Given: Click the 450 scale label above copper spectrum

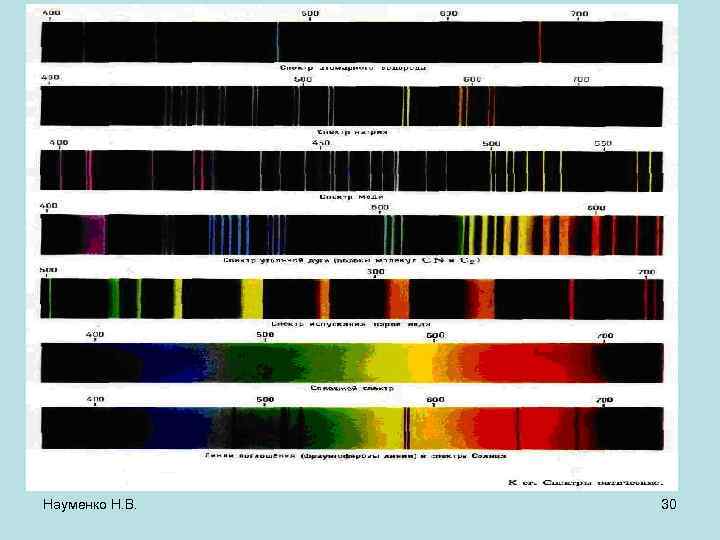Looking at the screenshot, I should [x=321, y=143].
